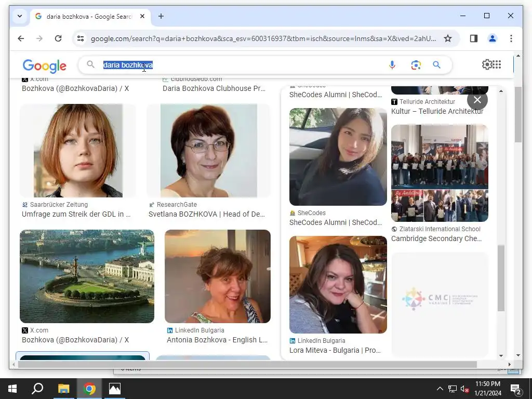Image resolution: width=532 pixels, height=399 pixels.
Task: Click 'Svetlana BOZHKOVA | Head of De...' link
Action: tap(207, 214)
